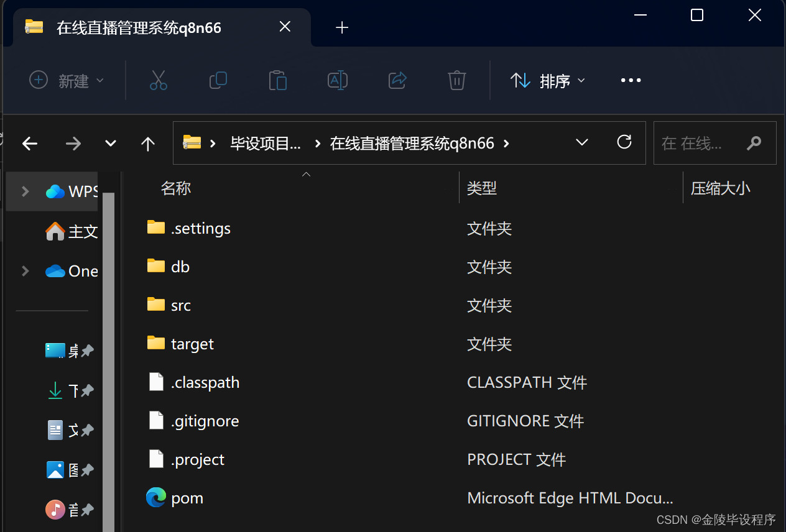Expand the WPS sidebar node
The width and height of the screenshot is (786, 532).
coord(25,191)
